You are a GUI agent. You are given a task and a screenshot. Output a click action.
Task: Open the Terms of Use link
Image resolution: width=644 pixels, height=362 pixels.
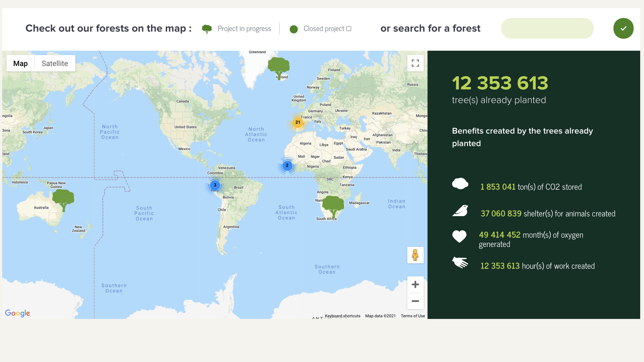point(413,316)
